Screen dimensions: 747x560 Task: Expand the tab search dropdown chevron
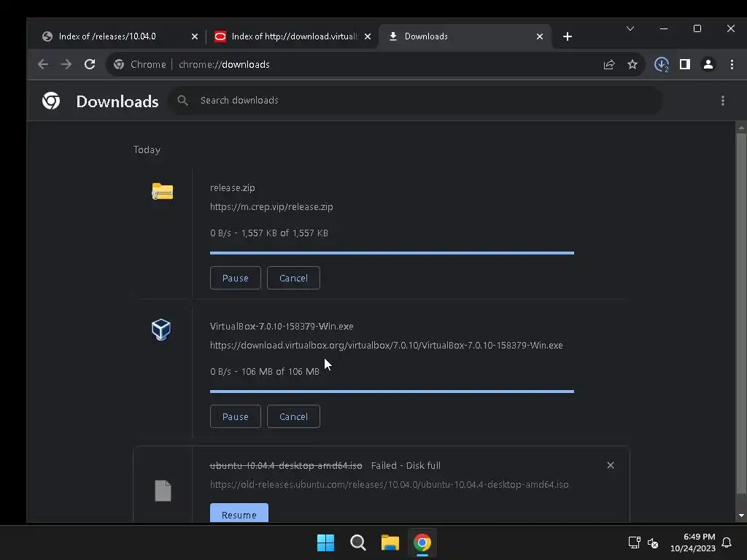tap(630, 28)
